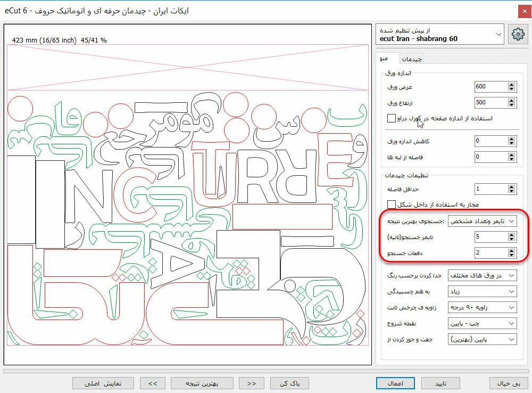The width and height of the screenshot is (532, 393).
Task: Click the nesting preview canvas layout
Action: click(x=188, y=194)
